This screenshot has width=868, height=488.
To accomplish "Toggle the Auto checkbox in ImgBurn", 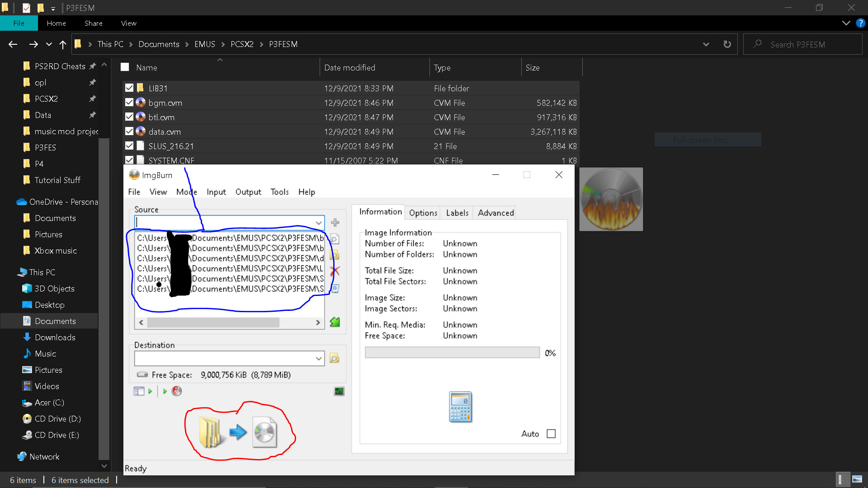I will 550,434.
